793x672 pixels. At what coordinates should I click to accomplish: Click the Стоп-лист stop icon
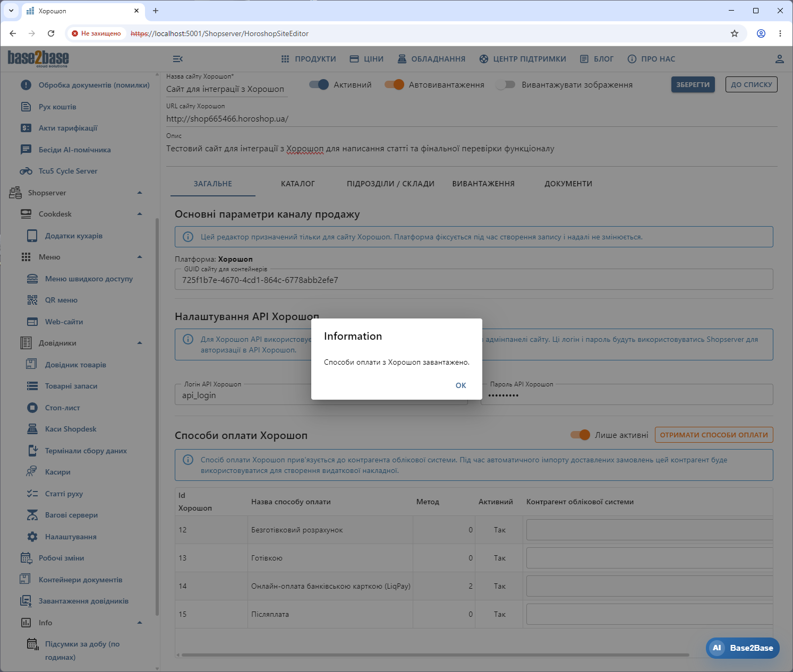point(32,408)
